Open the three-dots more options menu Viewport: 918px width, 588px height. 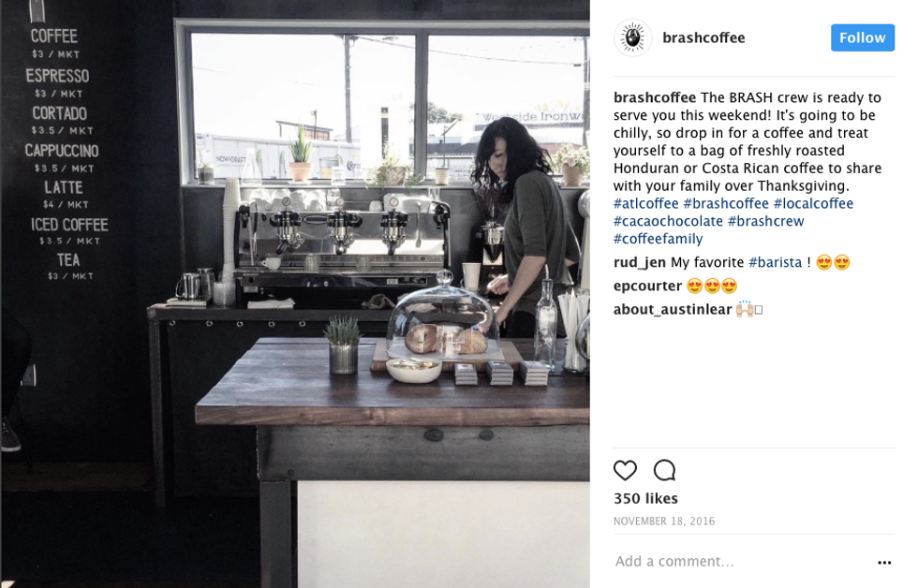[x=884, y=563]
